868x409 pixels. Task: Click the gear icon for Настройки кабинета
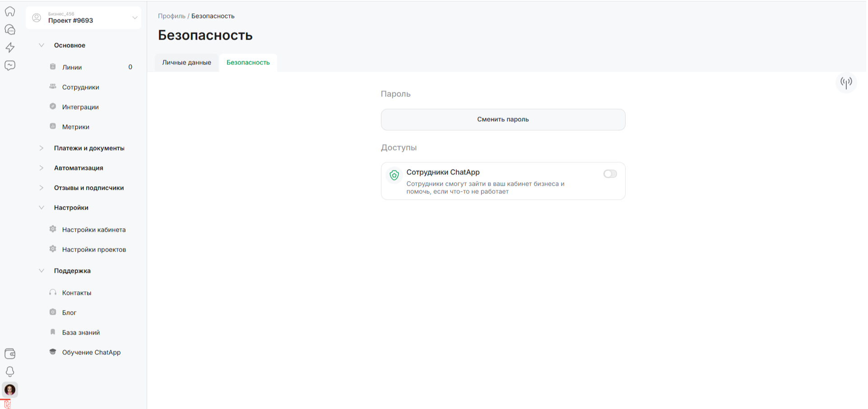[53, 229]
